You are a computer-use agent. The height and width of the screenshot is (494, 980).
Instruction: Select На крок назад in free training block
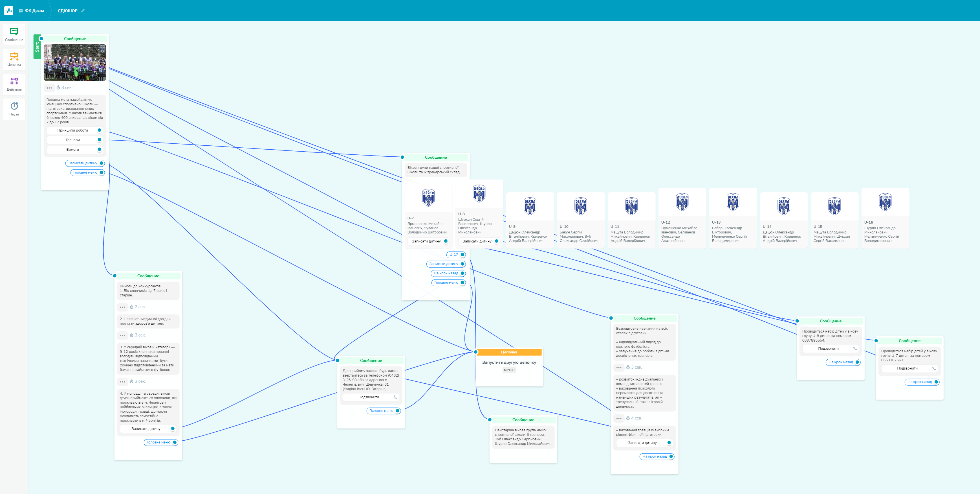[x=657, y=456]
